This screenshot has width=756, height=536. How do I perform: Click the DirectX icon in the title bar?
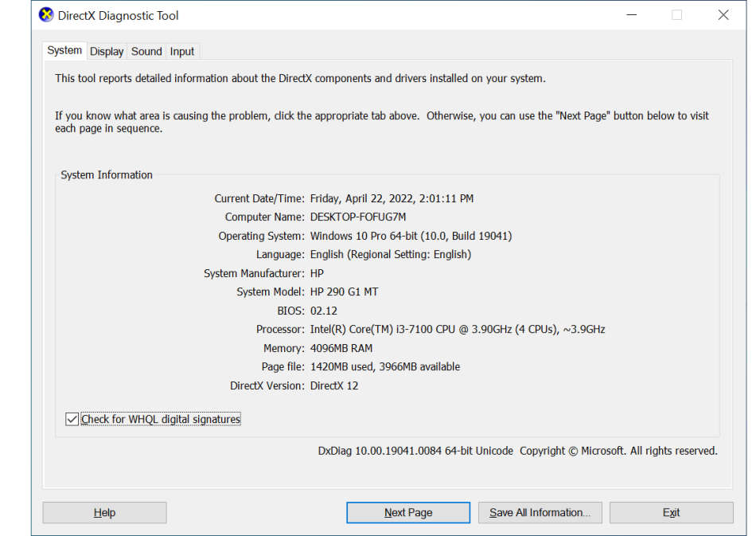click(x=47, y=15)
